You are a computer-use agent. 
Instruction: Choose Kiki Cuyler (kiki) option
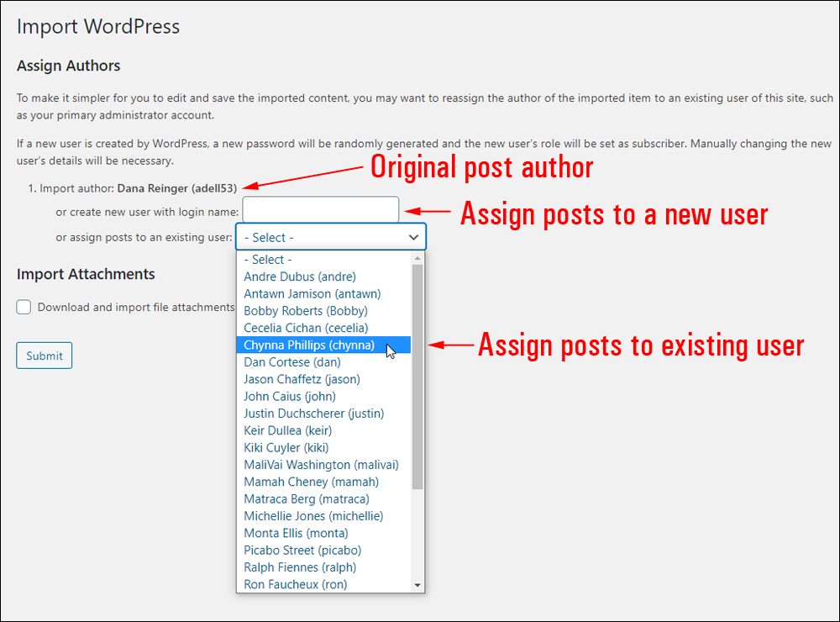pos(323,448)
